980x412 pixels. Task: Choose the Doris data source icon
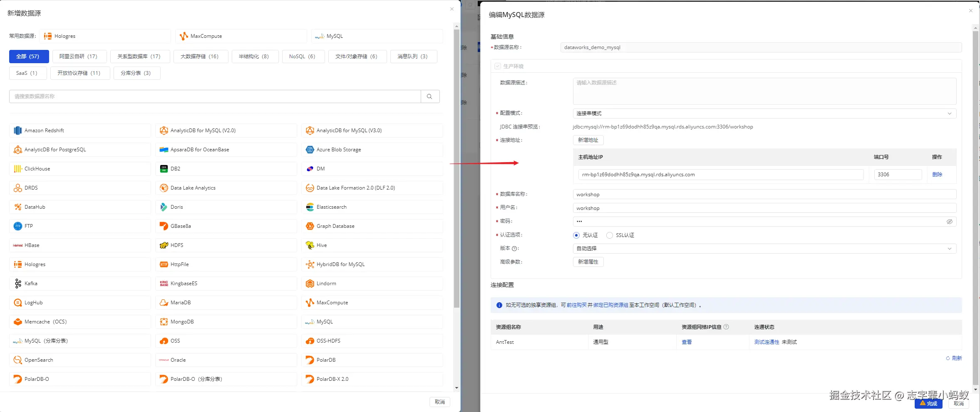click(x=164, y=207)
